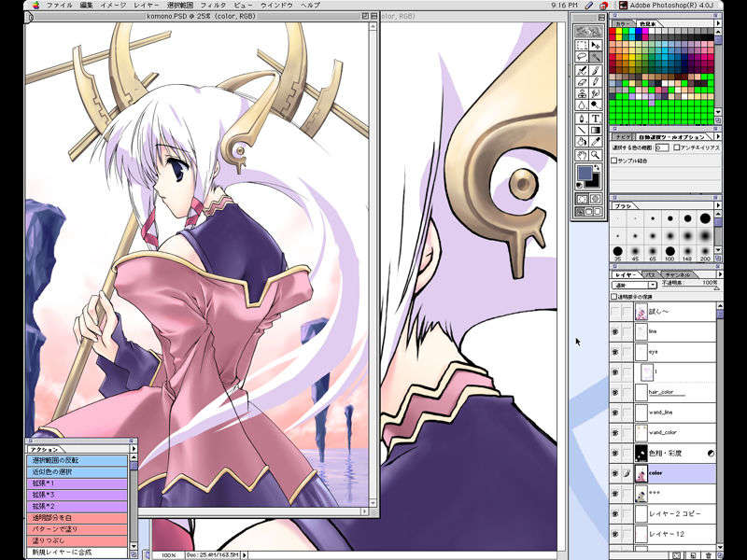Select the Hand tool
This screenshot has width=747, height=560.
point(582,155)
